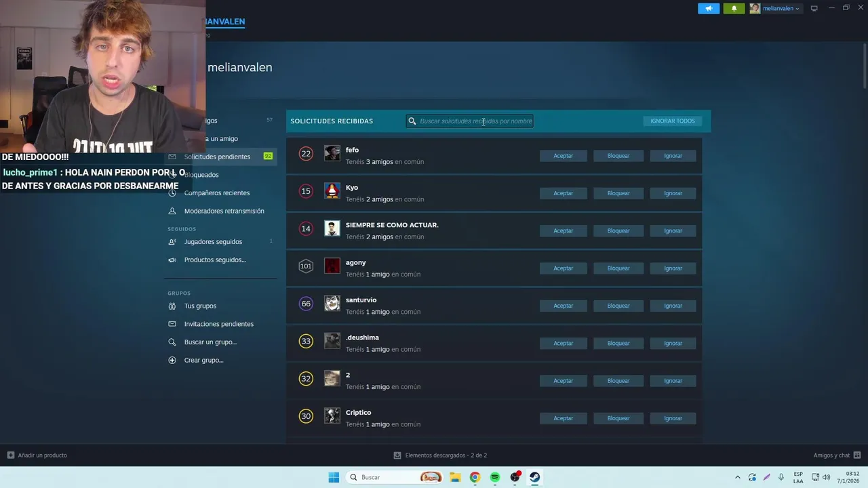Click the Productos seguidos megaphone icon

[172, 260]
